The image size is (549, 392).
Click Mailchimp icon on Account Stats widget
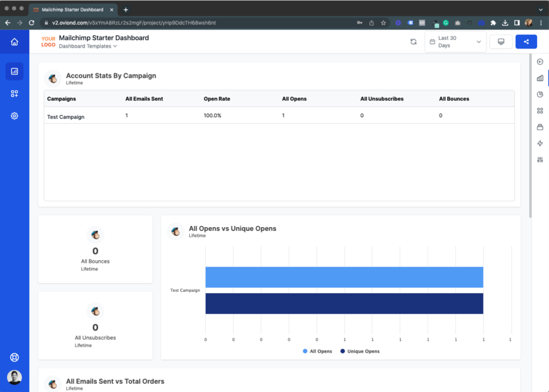tap(53, 79)
